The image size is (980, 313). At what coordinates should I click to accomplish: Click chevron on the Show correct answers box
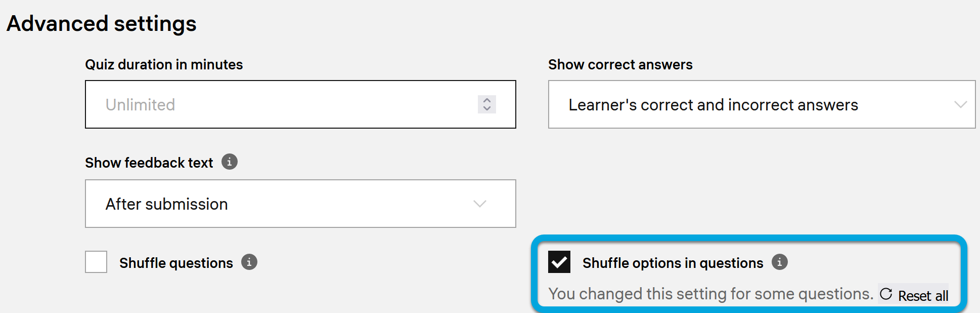tap(960, 105)
